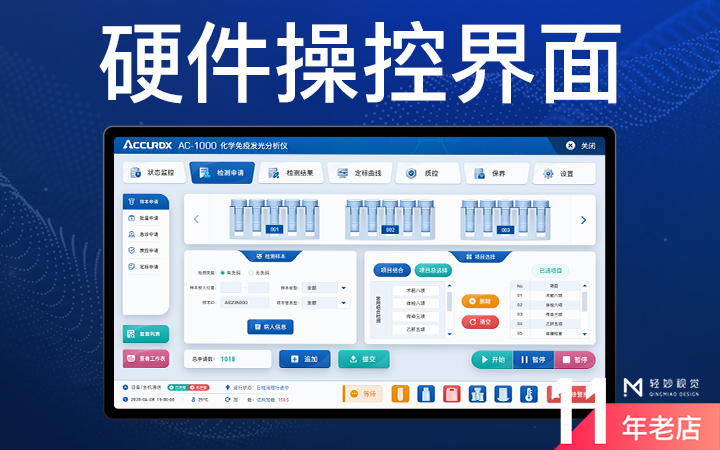Click project list scroll-down arrow

(450, 334)
